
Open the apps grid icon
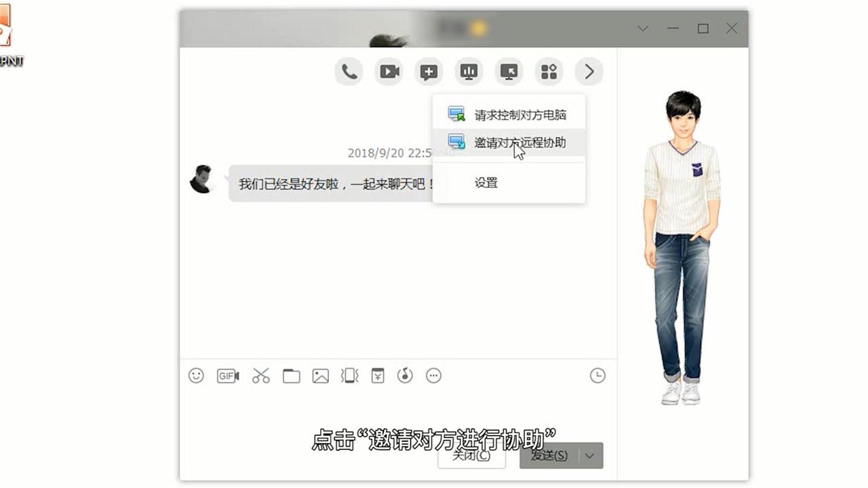(549, 71)
